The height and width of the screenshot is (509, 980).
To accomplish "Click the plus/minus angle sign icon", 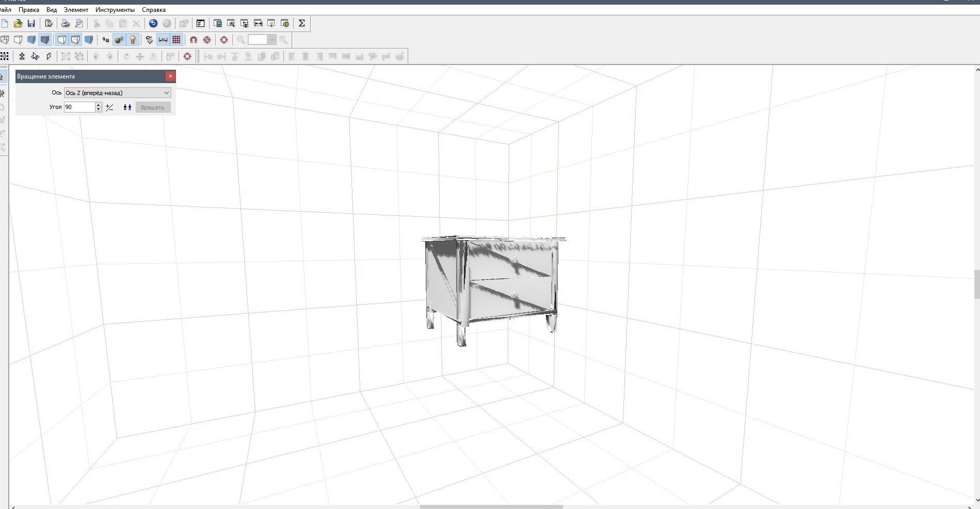I will point(109,107).
